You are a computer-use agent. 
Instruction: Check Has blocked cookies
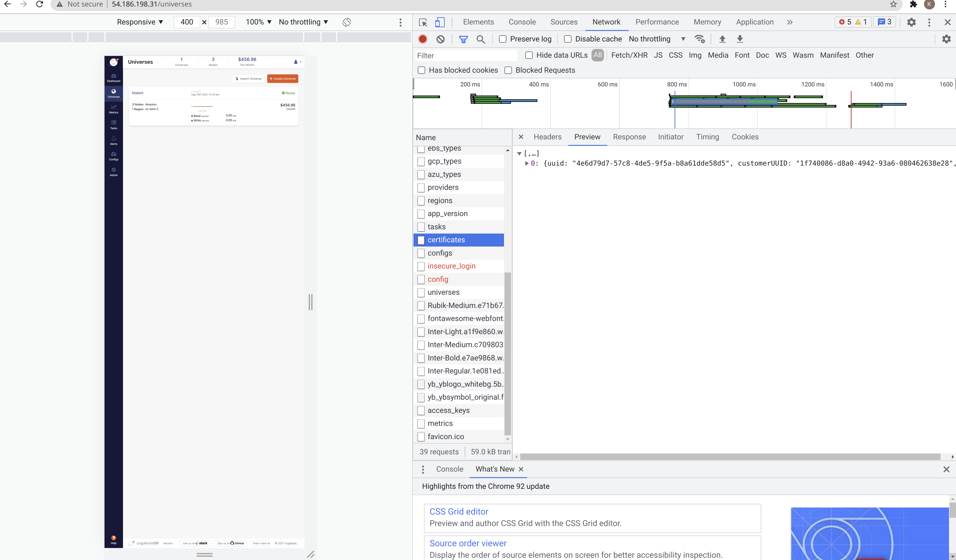pos(421,70)
